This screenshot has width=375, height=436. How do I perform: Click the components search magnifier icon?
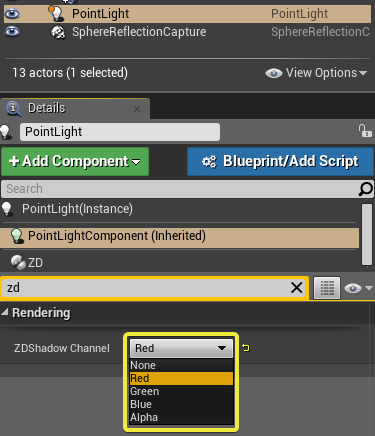pos(365,189)
